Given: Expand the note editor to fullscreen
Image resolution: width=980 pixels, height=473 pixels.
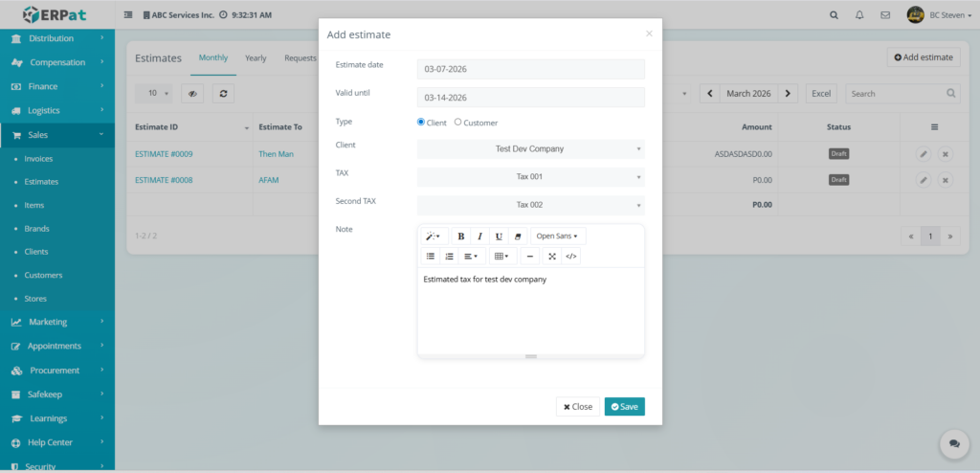Looking at the screenshot, I should [x=552, y=257].
